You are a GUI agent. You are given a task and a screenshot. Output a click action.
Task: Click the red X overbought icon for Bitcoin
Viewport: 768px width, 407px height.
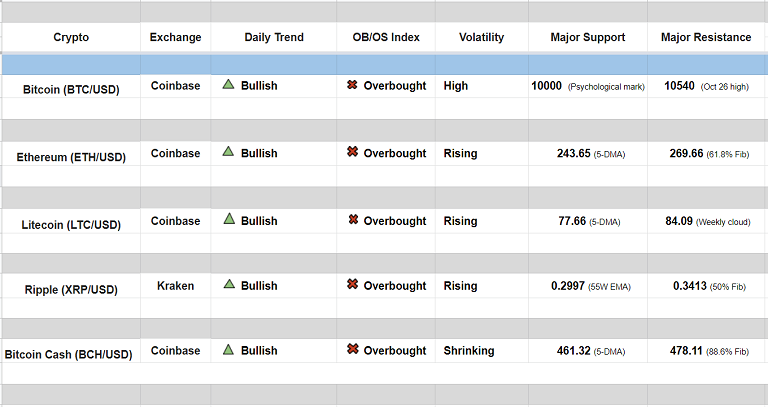point(352,86)
